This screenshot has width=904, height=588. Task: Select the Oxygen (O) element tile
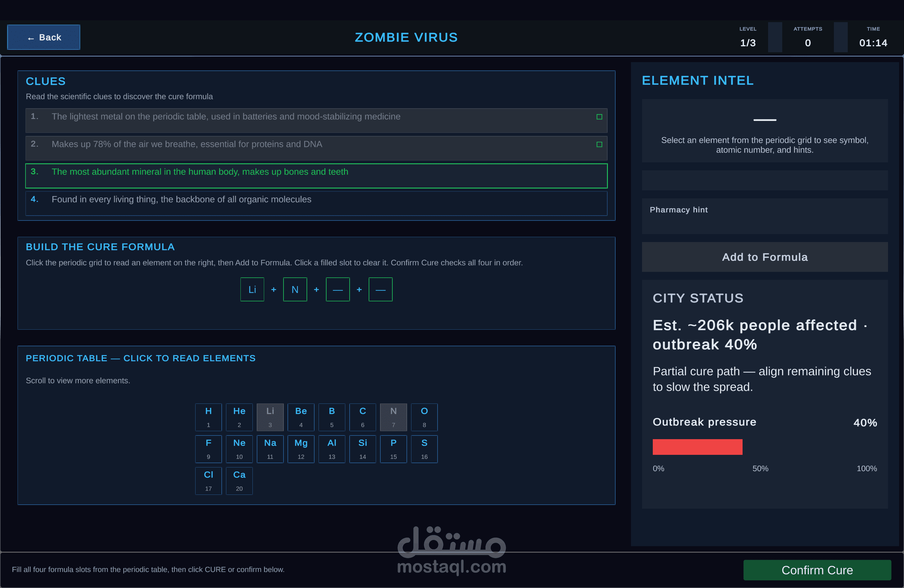tap(424, 417)
